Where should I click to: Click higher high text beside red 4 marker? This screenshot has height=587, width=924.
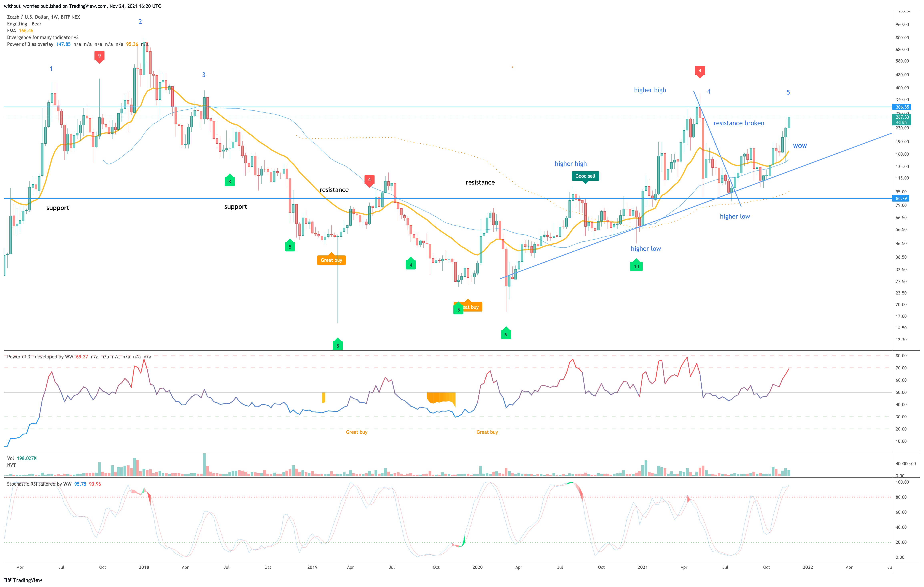[x=650, y=90]
